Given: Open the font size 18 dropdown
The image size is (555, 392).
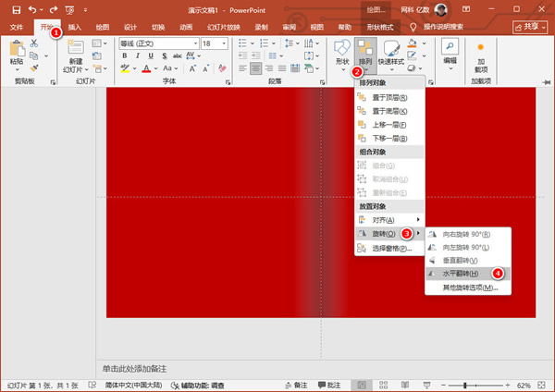Looking at the screenshot, I should (223, 43).
